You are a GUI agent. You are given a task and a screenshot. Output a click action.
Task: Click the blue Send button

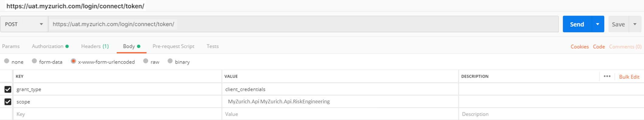click(577, 24)
